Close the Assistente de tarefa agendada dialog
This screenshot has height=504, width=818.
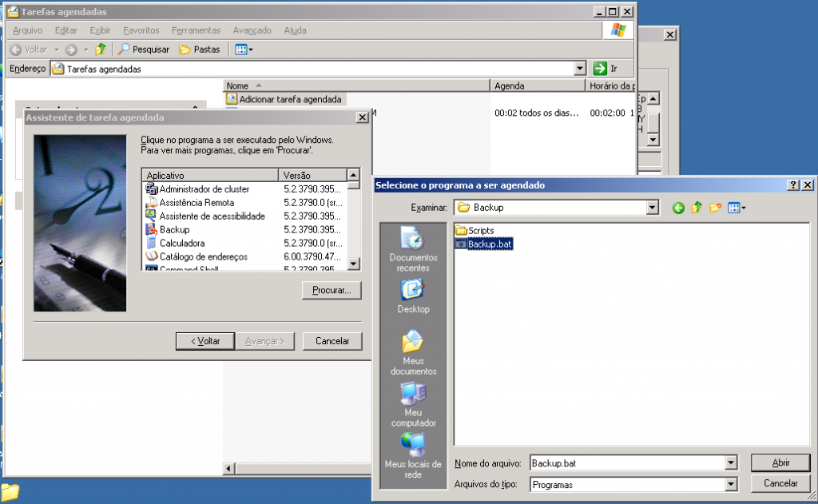coord(363,117)
